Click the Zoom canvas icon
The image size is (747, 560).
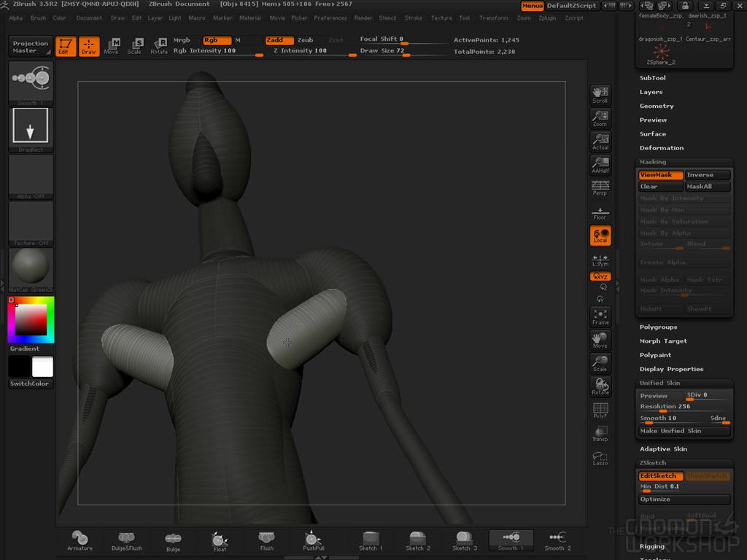[x=600, y=118]
